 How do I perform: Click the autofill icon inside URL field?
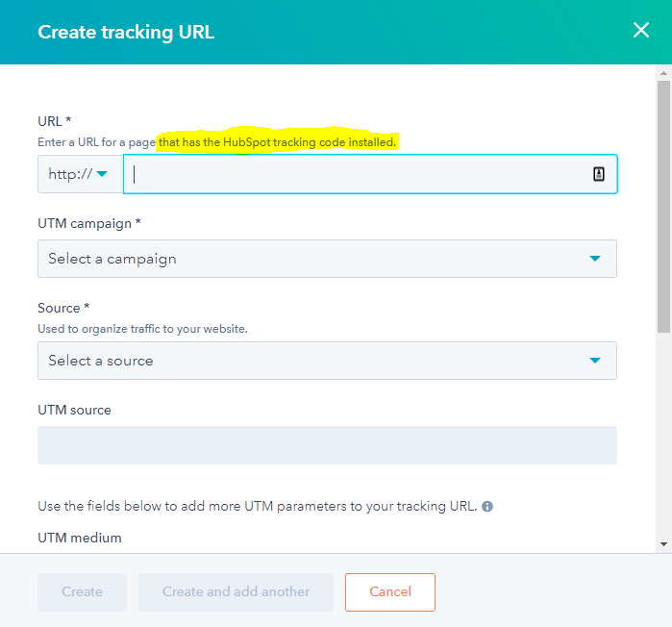pos(598,174)
